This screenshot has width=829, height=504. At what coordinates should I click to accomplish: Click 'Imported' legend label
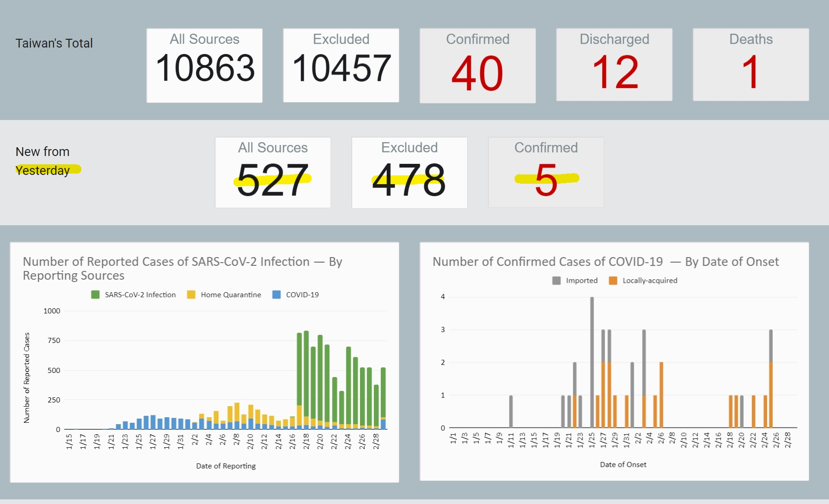582,281
